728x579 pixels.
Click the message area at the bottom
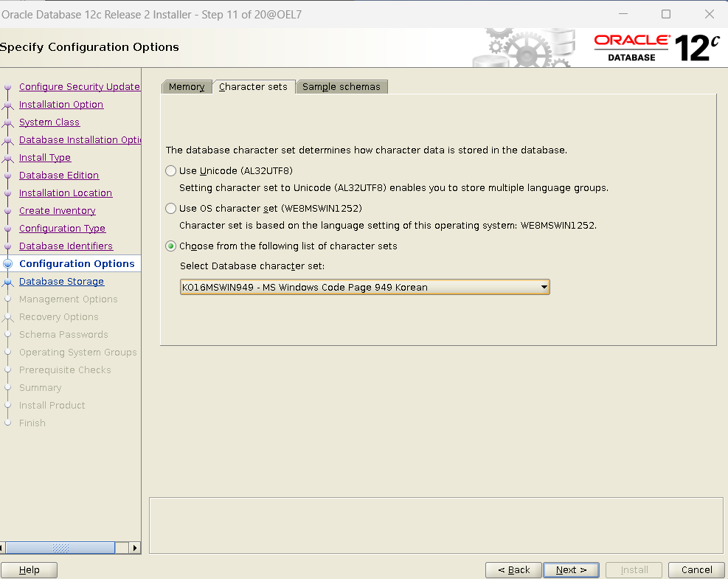tap(436, 526)
